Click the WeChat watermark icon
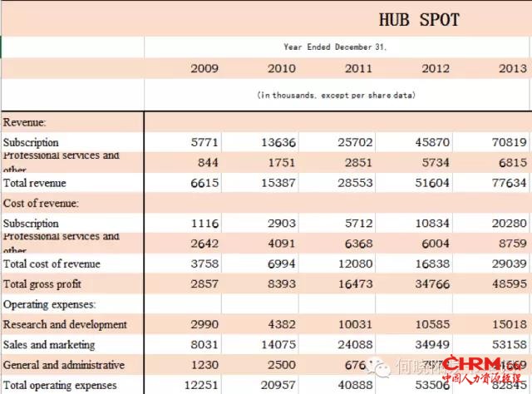Viewport: 532px width, 394px height. tap(381, 366)
